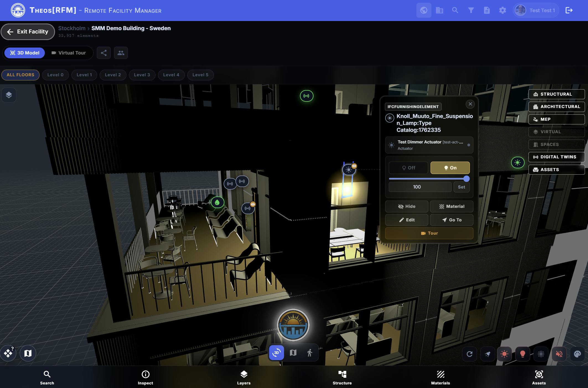This screenshot has height=388, width=588.
Task: Click the round sunrise city emblem
Action: click(293, 325)
